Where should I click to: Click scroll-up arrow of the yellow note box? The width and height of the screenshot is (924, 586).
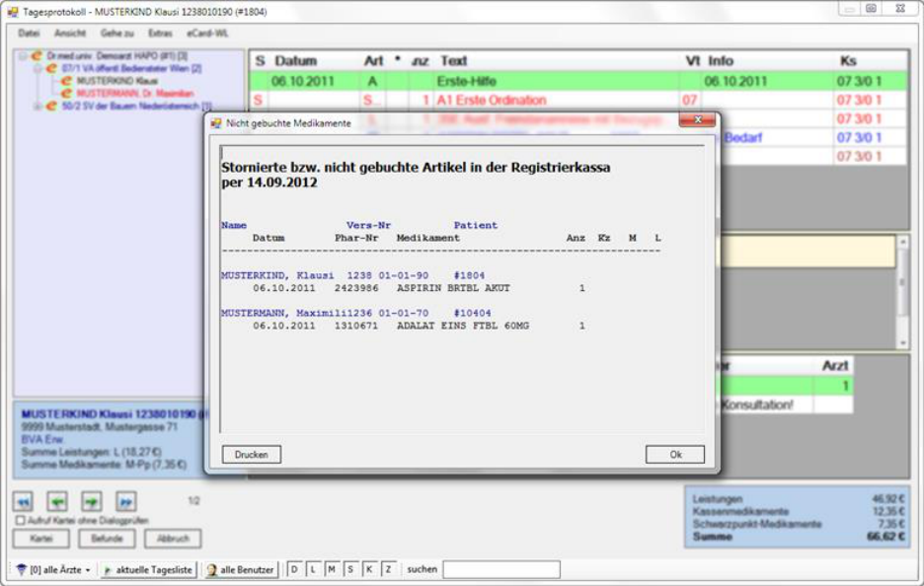tap(902, 242)
